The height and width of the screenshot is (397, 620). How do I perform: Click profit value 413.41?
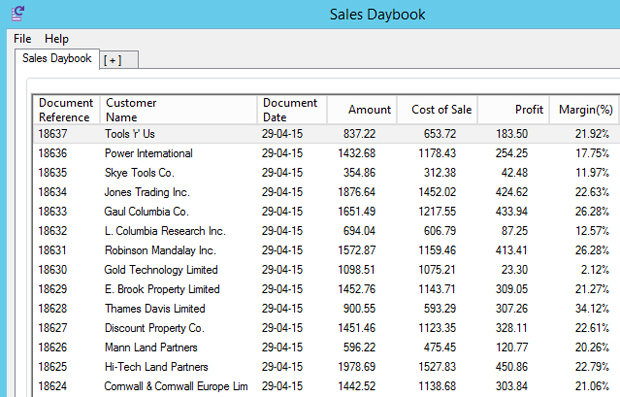[512, 250]
